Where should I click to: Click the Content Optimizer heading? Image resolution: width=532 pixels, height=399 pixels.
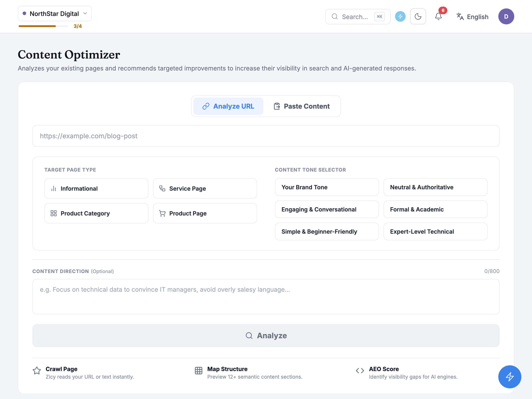pos(69,55)
